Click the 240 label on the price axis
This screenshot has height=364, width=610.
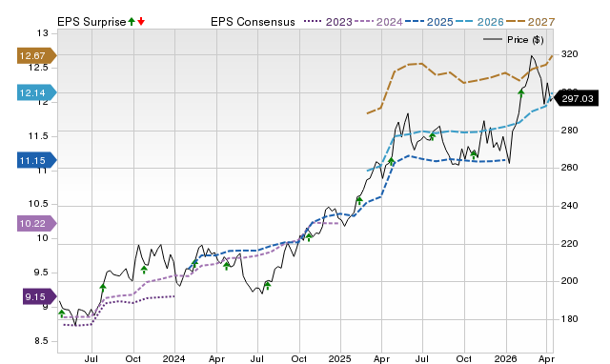pos(570,206)
